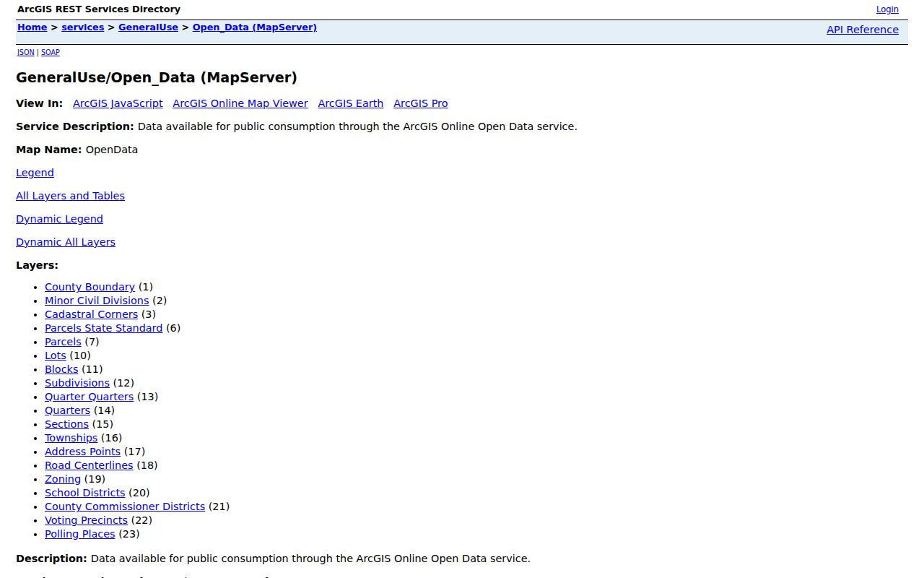
Task: Open the Road Centerlines layer
Action: [x=89, y=465]
